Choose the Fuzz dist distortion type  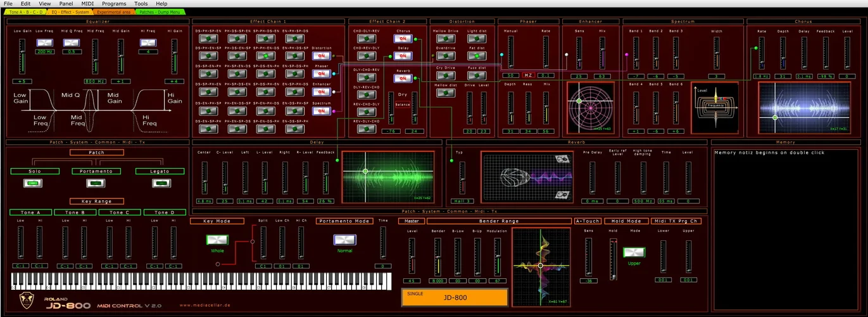[476, 75]
